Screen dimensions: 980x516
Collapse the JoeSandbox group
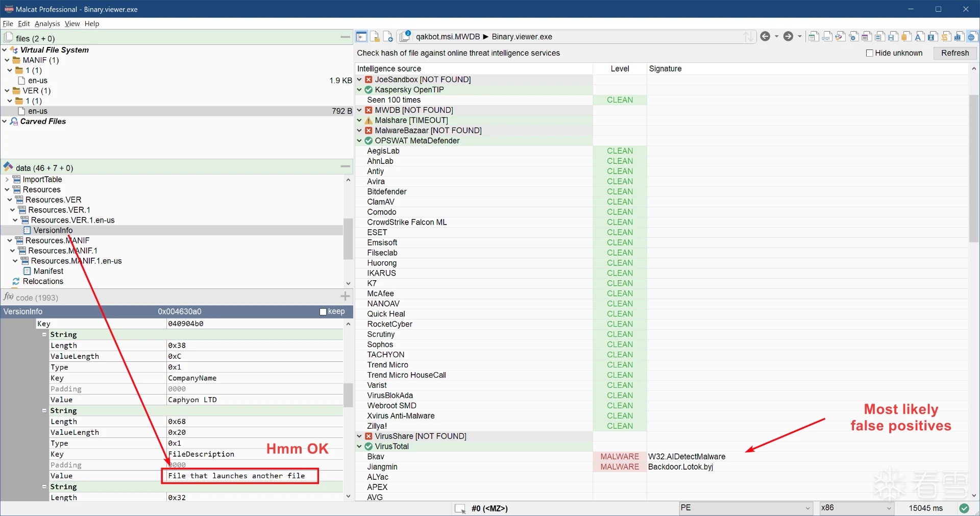(359, 80)
